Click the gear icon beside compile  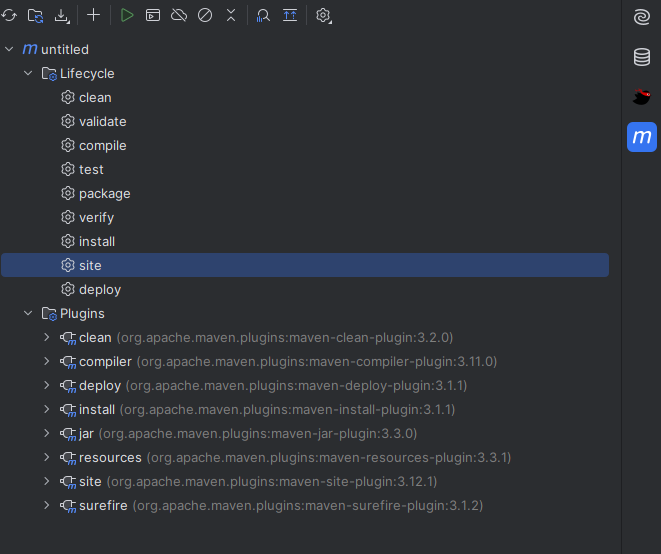(x=68, y=145)
